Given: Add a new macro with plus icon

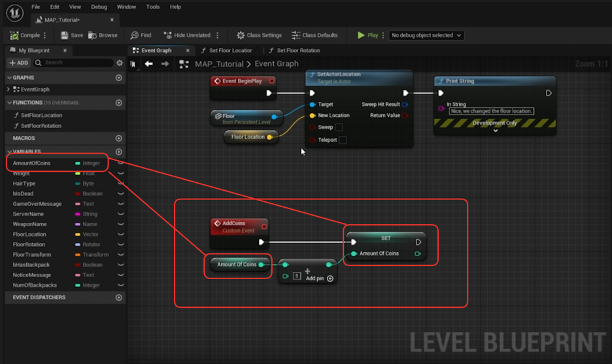Looking at the screenshot, I should [x=118, y=138].
